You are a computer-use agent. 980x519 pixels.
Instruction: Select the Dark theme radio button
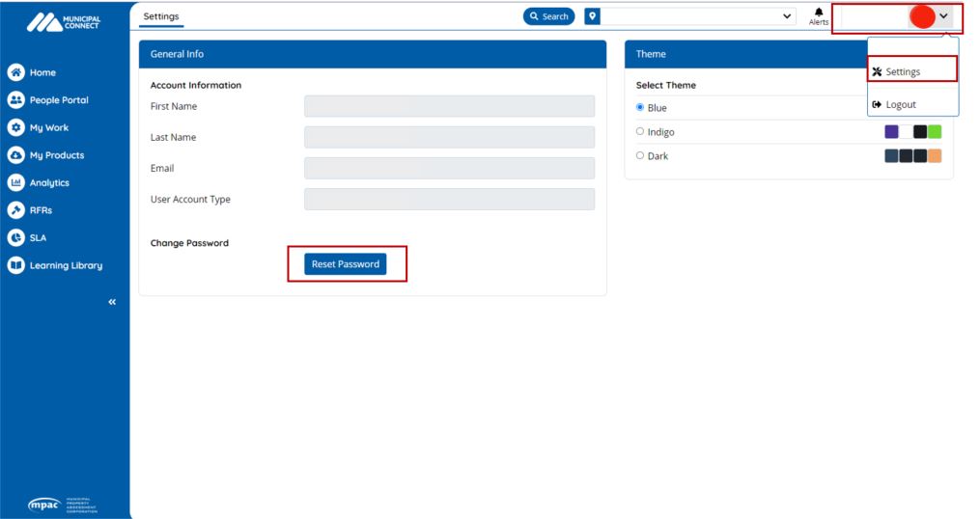[640, 155]
